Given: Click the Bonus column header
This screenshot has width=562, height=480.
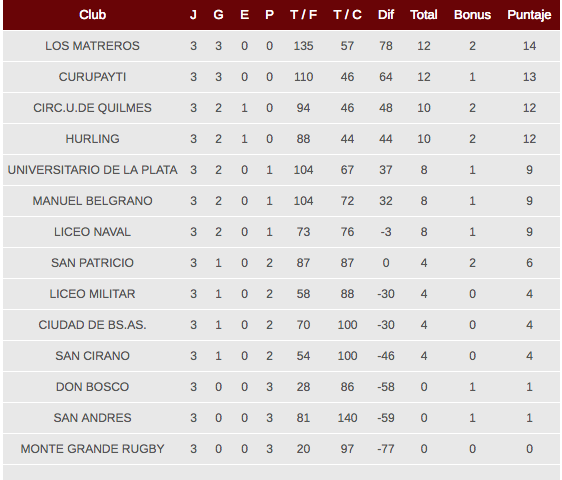Looking at the screenshot, I should tap(472, 15).
